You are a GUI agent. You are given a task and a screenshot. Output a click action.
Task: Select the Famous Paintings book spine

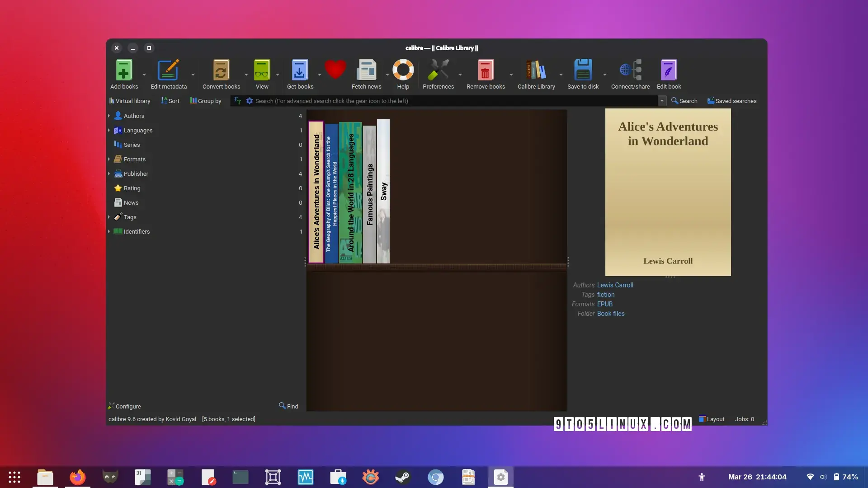(369, 194)
